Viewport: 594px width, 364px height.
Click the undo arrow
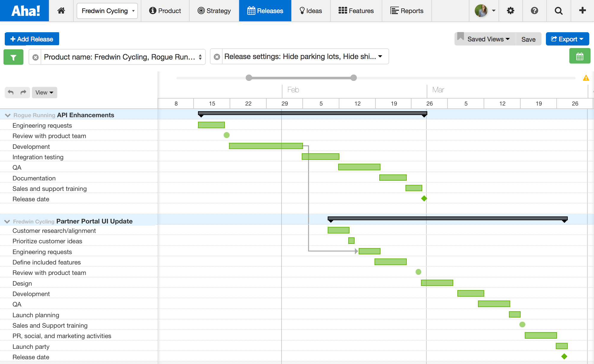pos(11,92)
